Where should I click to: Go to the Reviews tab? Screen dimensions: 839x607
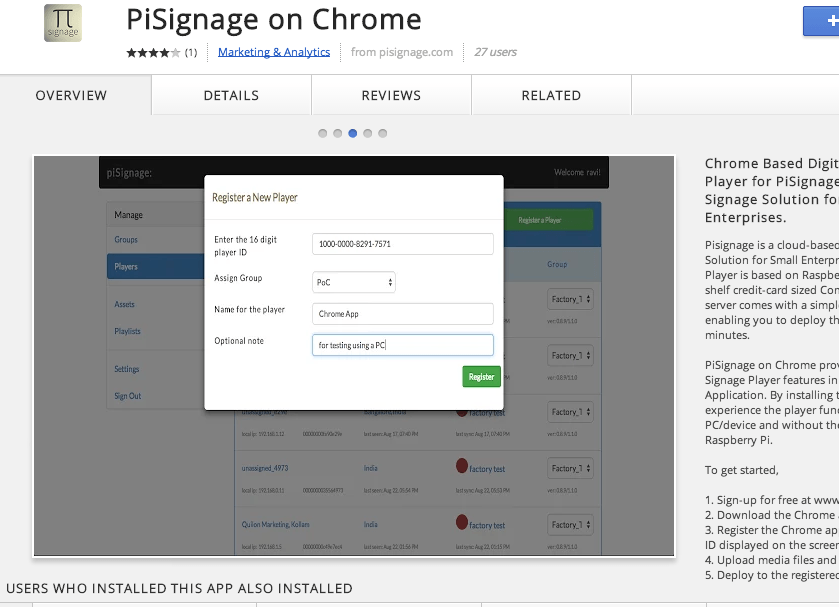click(x=391, y=96)
